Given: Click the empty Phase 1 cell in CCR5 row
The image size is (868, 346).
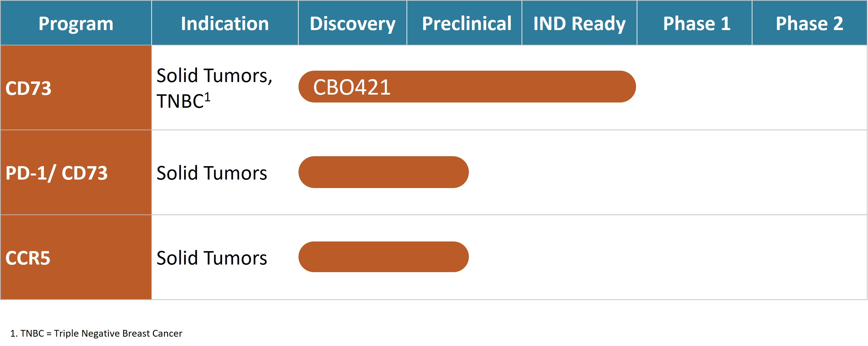Looking at the screenshot, I should tap(694, 258).
